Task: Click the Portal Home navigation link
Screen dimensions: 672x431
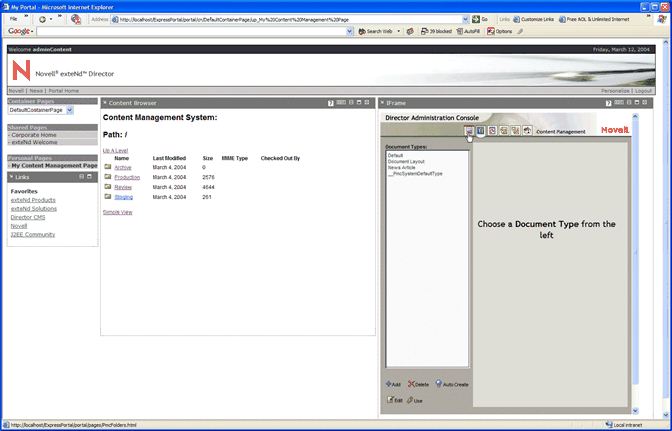Action: click(x=63, y=91)
